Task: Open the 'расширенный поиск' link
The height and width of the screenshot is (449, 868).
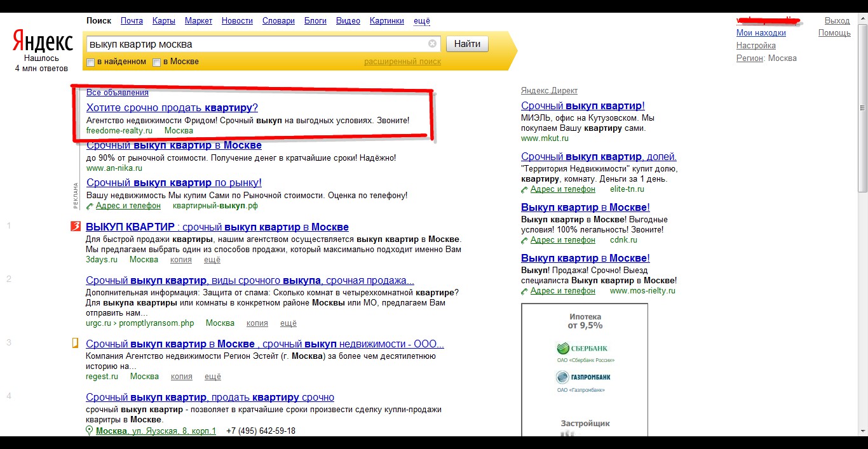Action: [x=402, y=62]
